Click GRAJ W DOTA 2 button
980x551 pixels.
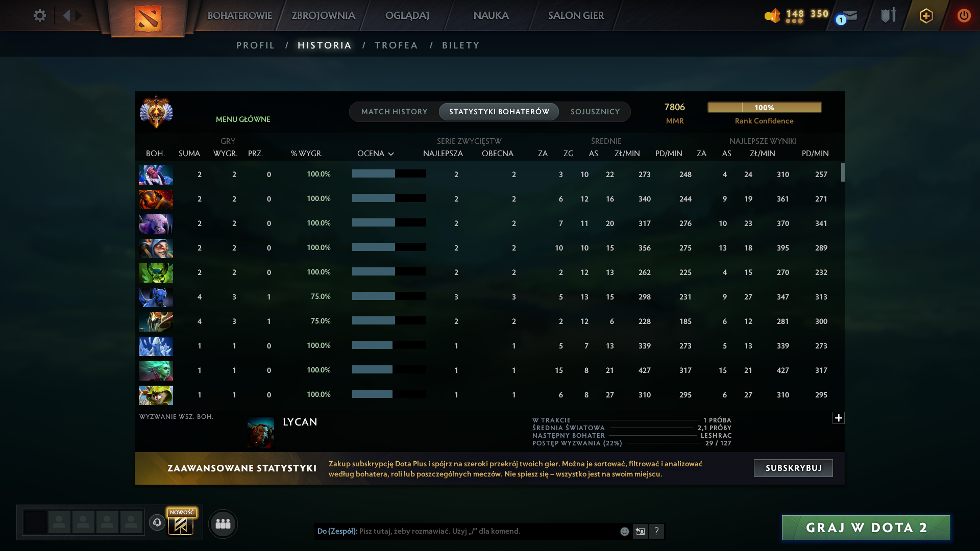(x=866, y=528)
